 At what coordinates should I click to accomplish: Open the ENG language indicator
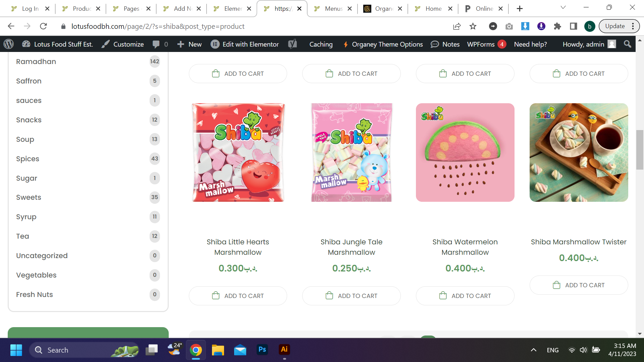point(552,350)
